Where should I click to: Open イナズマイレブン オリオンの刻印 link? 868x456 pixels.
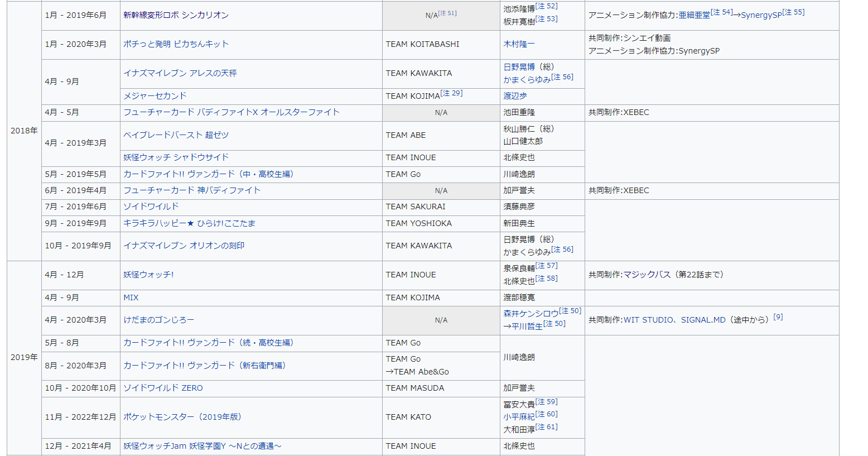click(184, 246)
